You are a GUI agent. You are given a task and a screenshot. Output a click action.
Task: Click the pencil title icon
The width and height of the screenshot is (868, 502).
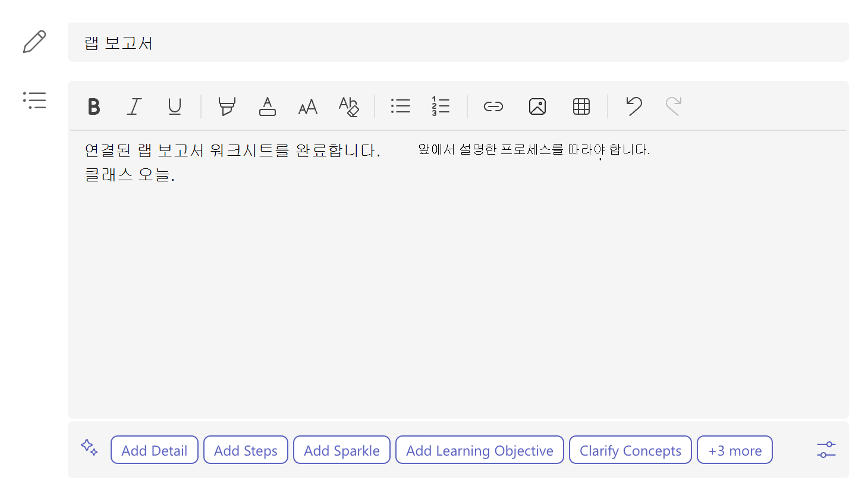tap(34, 42)
